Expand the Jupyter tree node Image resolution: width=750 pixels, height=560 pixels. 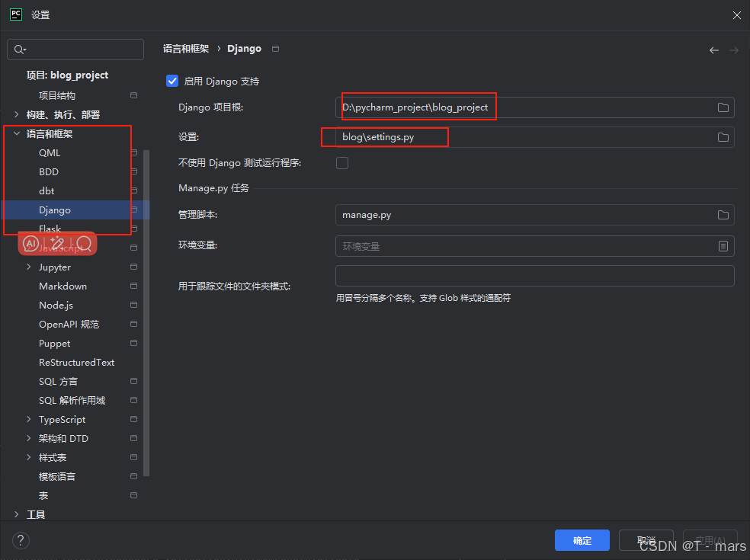click(29, 267)
